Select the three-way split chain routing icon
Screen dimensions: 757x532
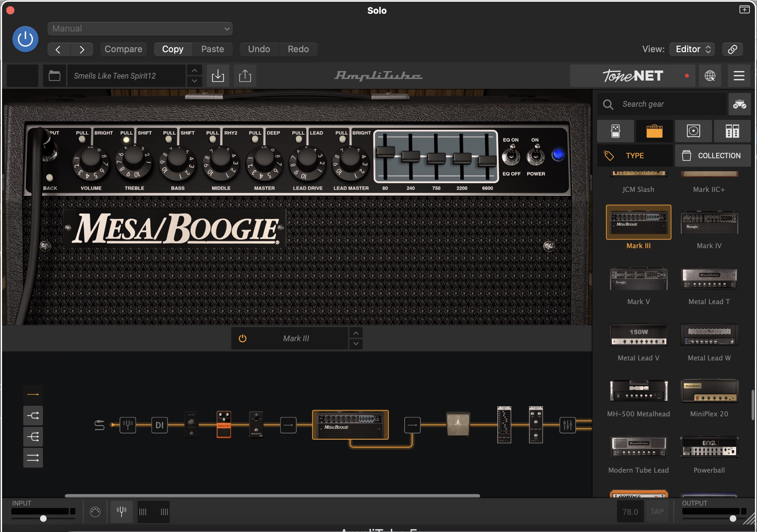[33, 437]
